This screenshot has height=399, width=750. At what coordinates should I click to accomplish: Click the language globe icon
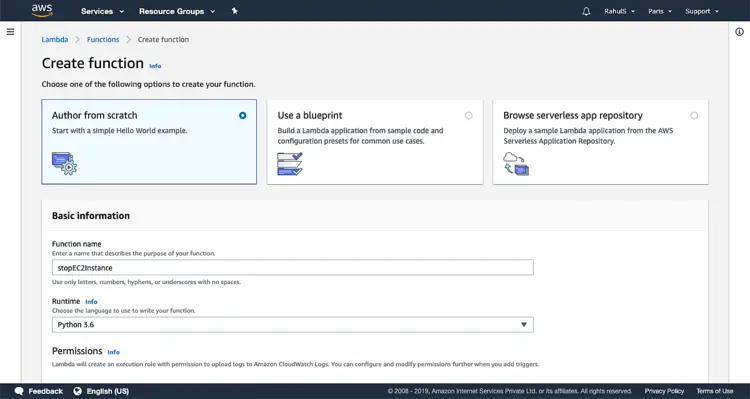(77, 391)
